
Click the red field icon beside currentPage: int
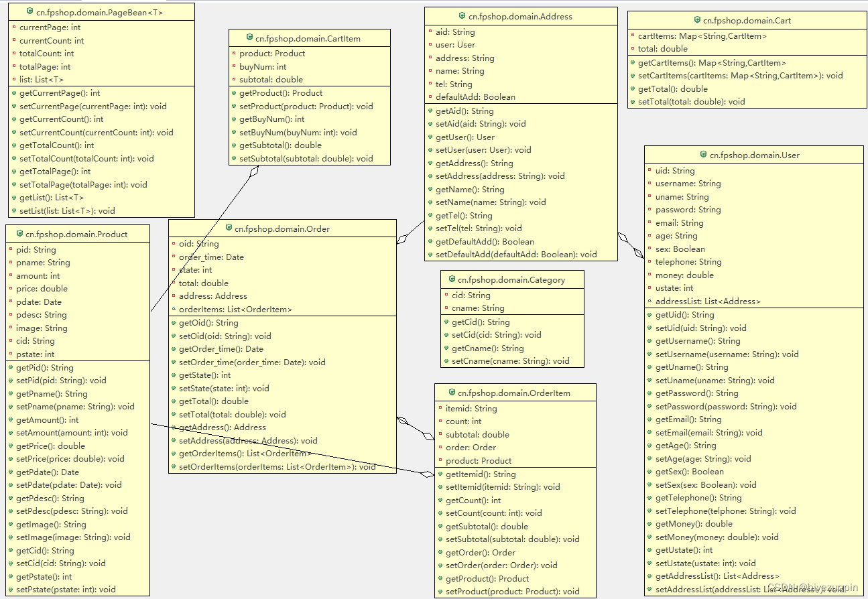coord(14,27)
